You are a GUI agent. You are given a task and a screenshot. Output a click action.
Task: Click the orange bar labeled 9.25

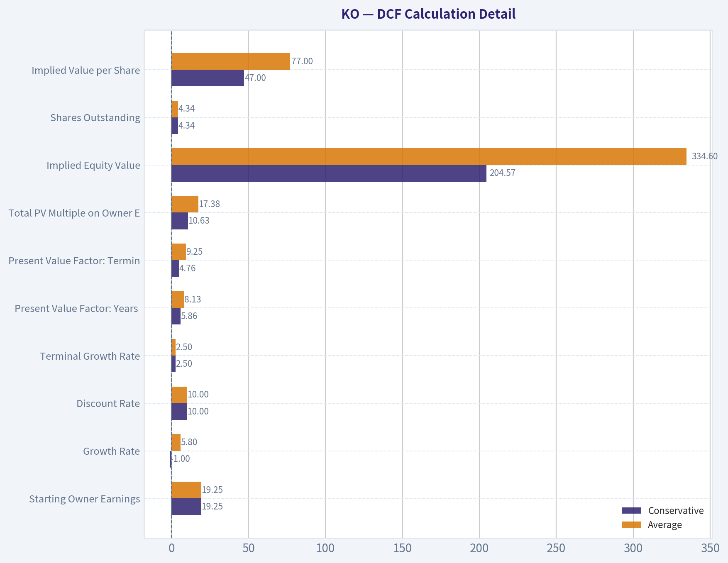point(178,252)
